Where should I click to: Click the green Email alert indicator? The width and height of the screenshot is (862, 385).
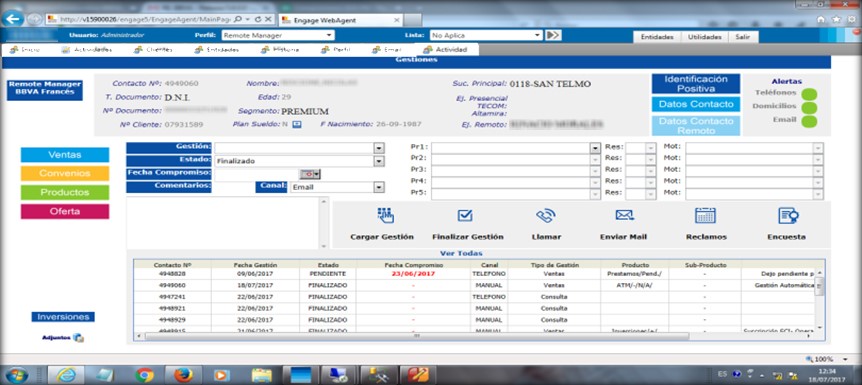coord(809,121)
